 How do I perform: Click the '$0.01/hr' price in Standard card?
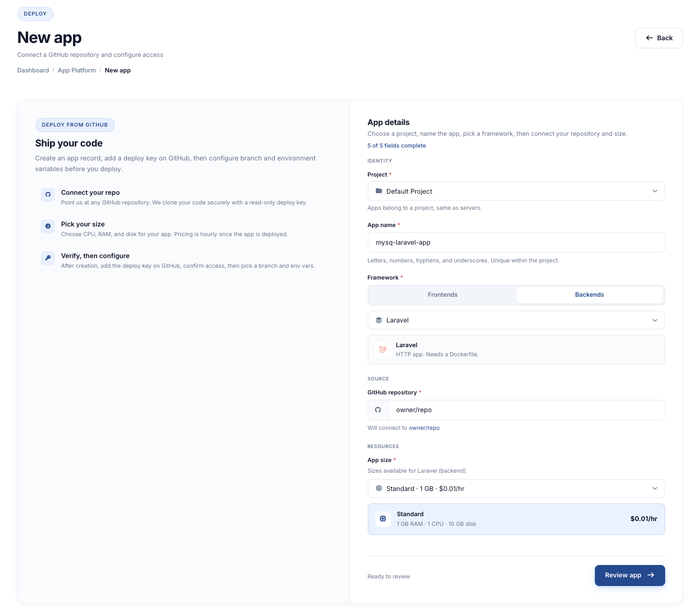pyautogui.click(x=644, y=519)
